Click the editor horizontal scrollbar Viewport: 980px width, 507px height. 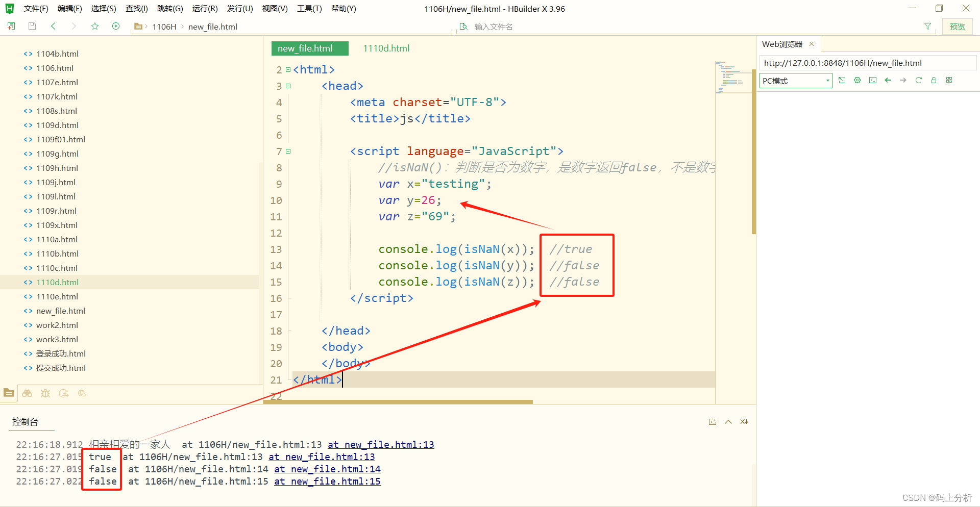tap(398, 402)
